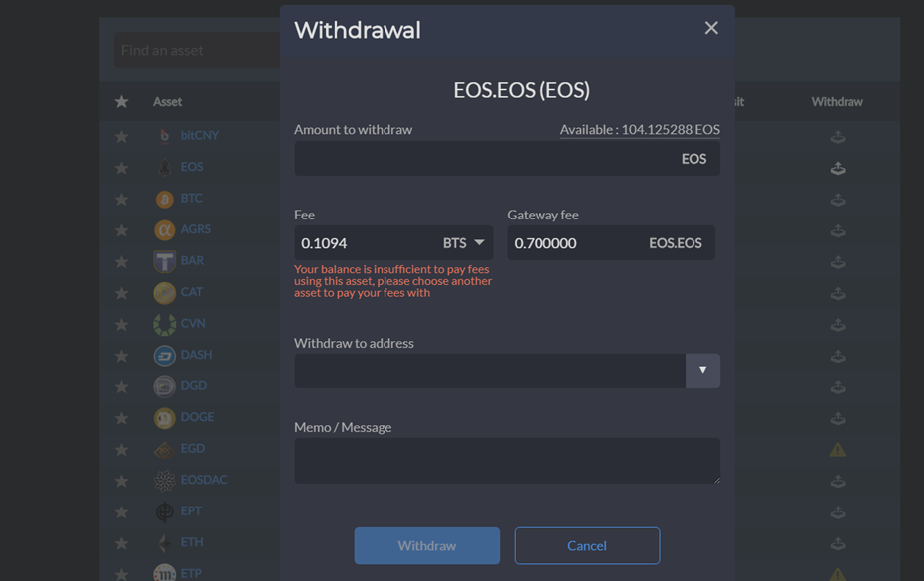Click the Asset column header
The image size is (924, 581).
point(167,102)
